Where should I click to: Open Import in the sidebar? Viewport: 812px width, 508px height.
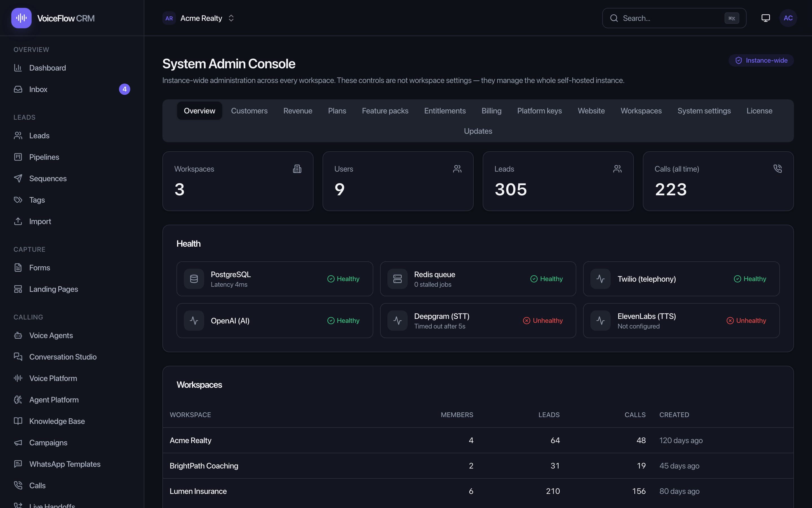(72, 222)
